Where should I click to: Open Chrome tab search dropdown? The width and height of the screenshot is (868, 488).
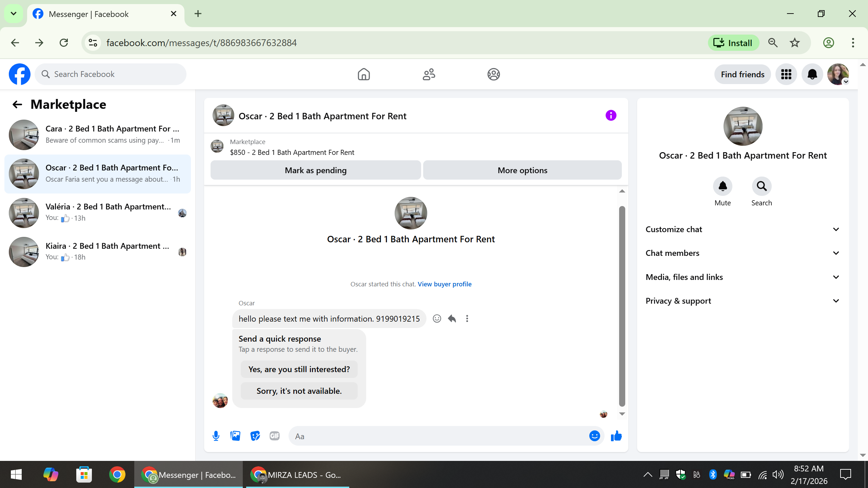(x=14, y=14)
